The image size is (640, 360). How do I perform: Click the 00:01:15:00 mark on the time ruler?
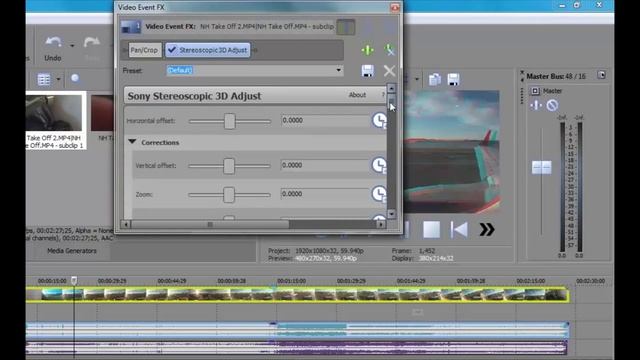(291, 281)
